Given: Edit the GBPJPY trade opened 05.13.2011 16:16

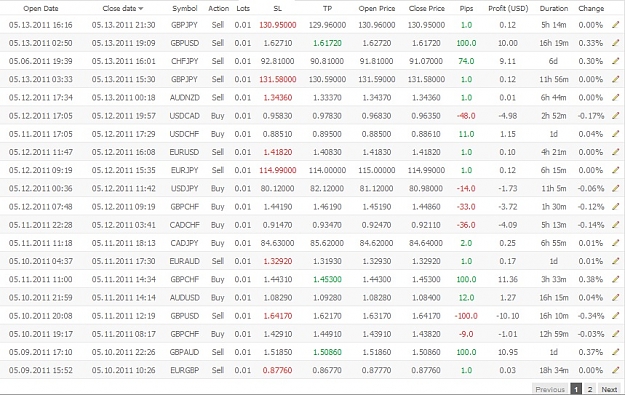Looking at the screenshot, I should coord(616,25).
